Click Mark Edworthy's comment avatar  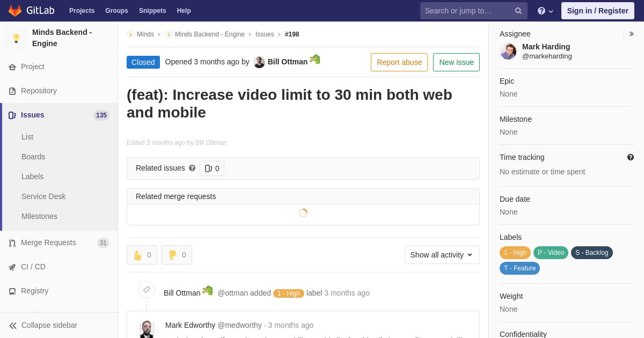[147, 329]
